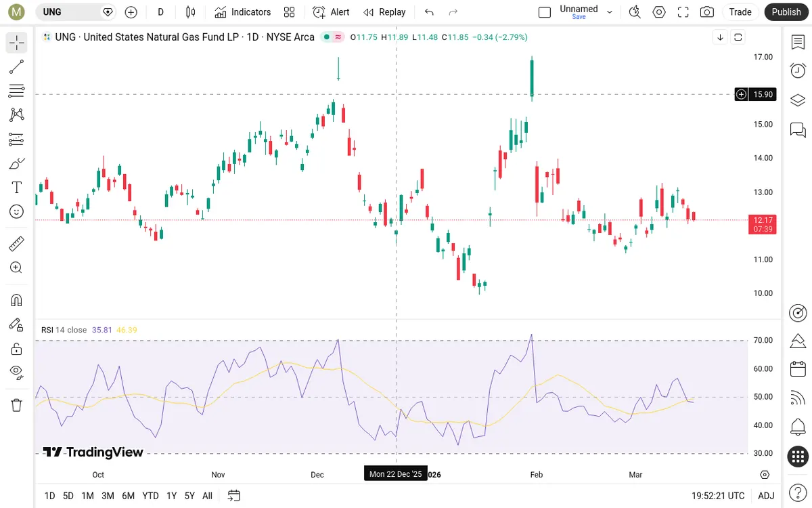
Task: Toggle stay in drawing mode
Action: 17,324
